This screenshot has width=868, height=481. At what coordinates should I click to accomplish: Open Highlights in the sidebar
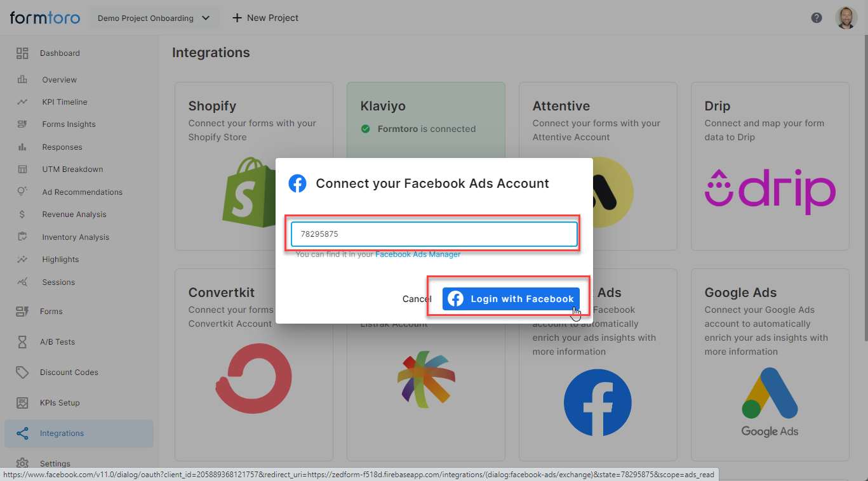(60, 260)
